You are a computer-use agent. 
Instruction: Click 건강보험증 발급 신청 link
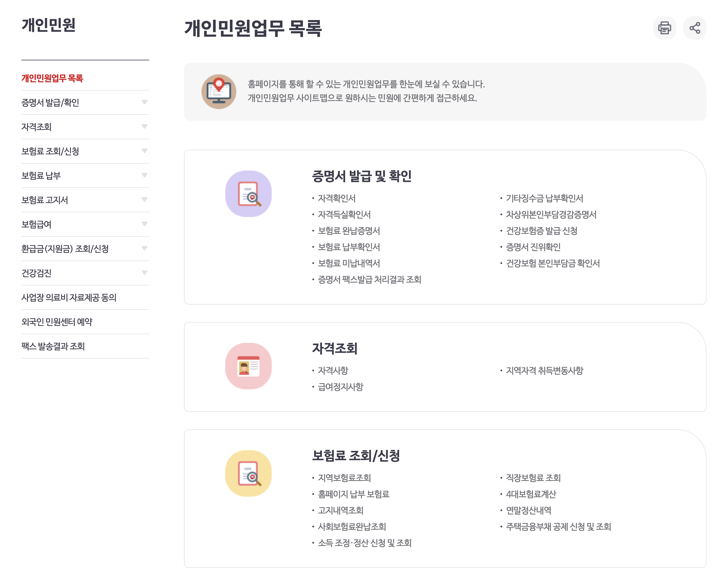pyautogui.click(x=541, y=231)
